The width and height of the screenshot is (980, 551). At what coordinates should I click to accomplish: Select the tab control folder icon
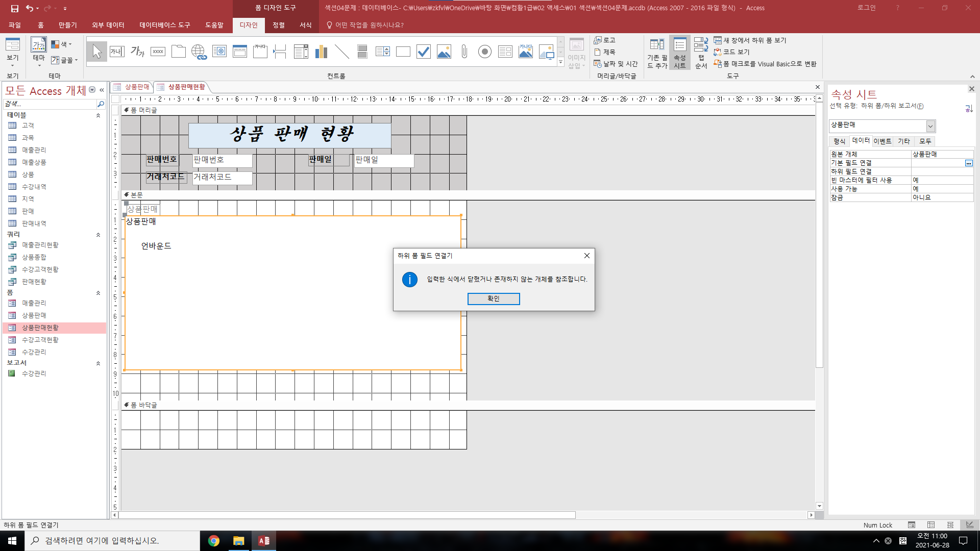point(178,52)
